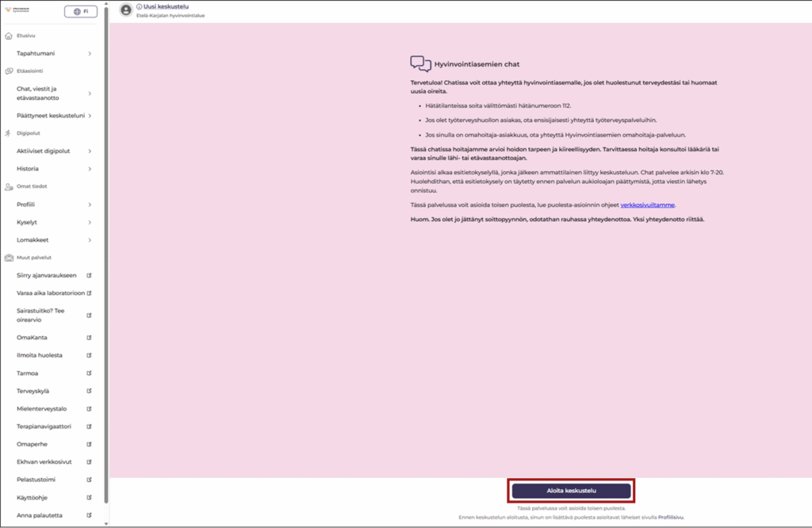The image size is (812, 528).
Task: Click the user avatar icon in header
Action: [x=125, y=10]
